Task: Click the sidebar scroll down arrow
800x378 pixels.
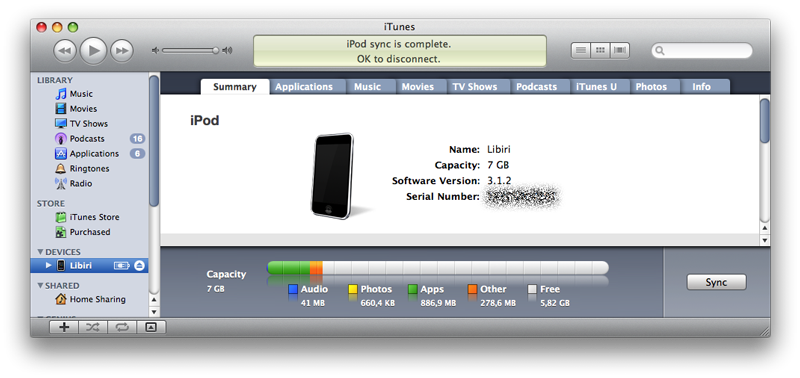Action: (x=154, y=311)
